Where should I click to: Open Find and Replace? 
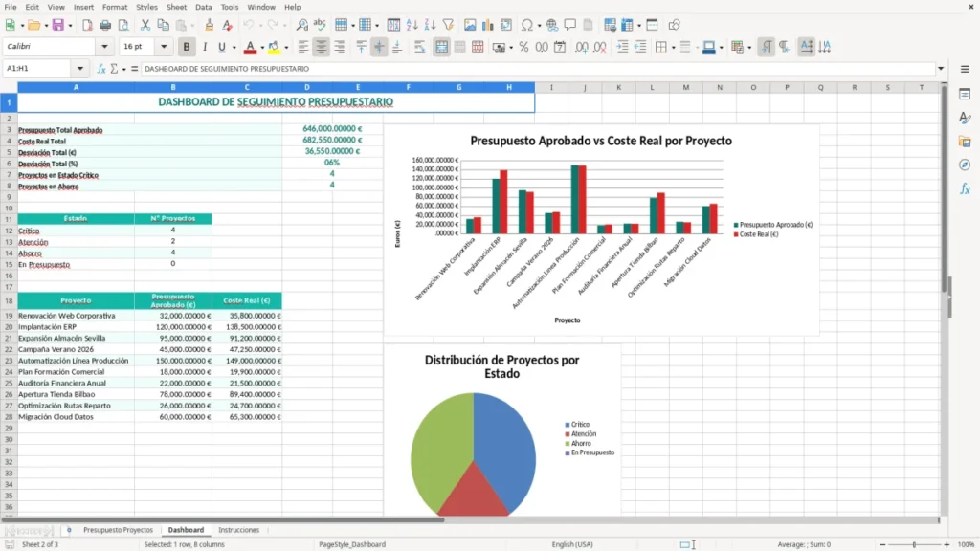(301, 25)
